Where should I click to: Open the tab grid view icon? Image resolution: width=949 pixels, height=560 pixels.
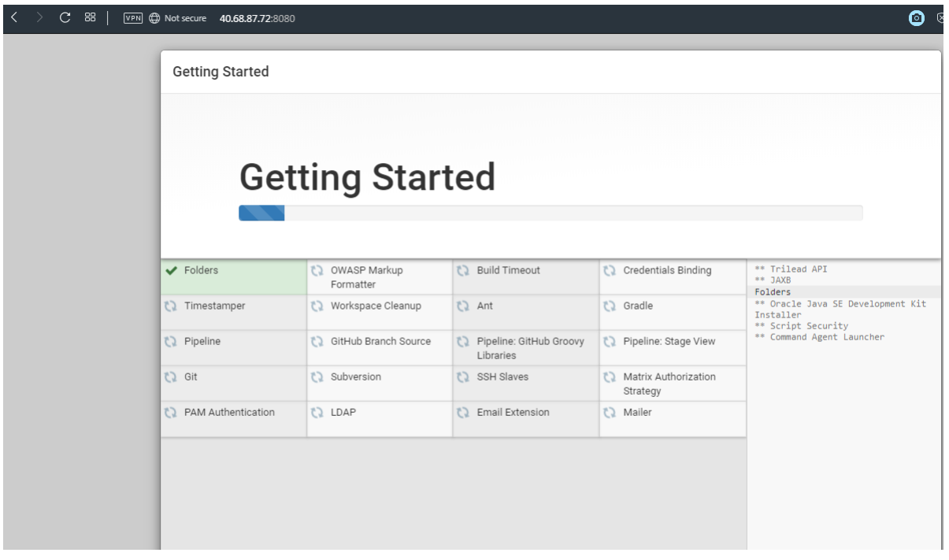89,17
